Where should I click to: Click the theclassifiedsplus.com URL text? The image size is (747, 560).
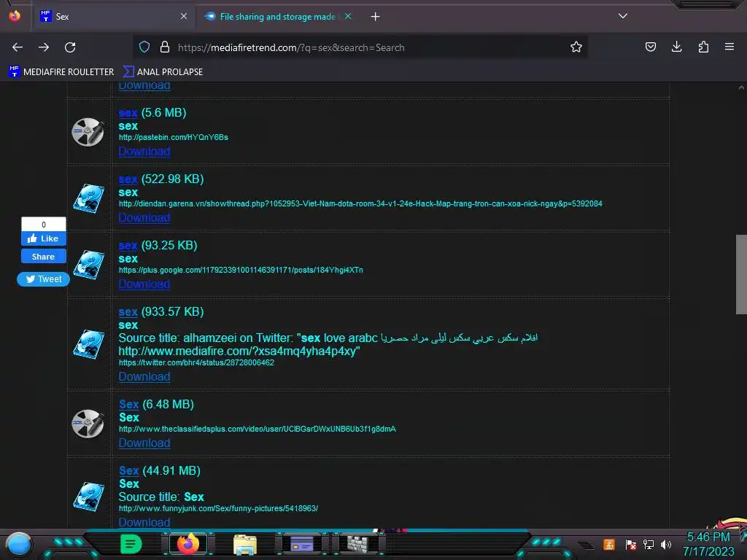click(258, 429)
